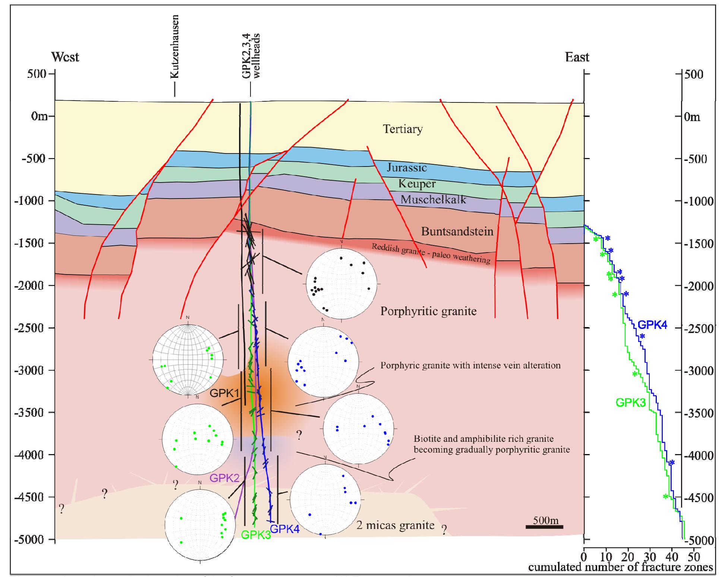This screenshot has height=577, width=728.
Task: Click the black 'GPK1' well label
Action: click(224, 393)
